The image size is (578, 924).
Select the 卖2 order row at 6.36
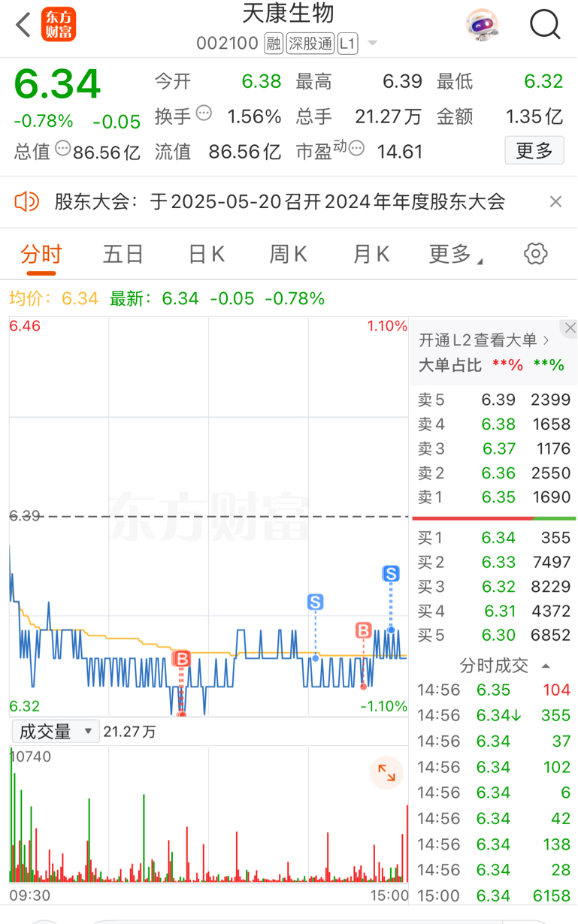pos(494,473)
